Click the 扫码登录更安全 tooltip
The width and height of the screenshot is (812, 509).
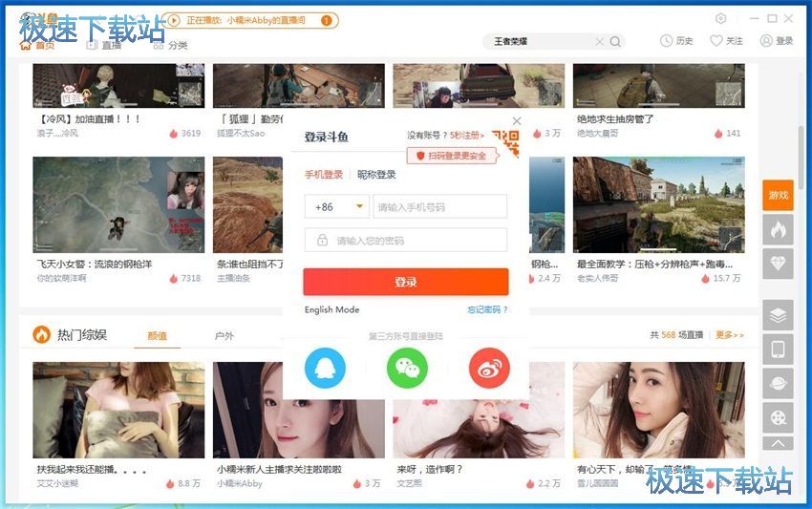(x=452, y=156)
